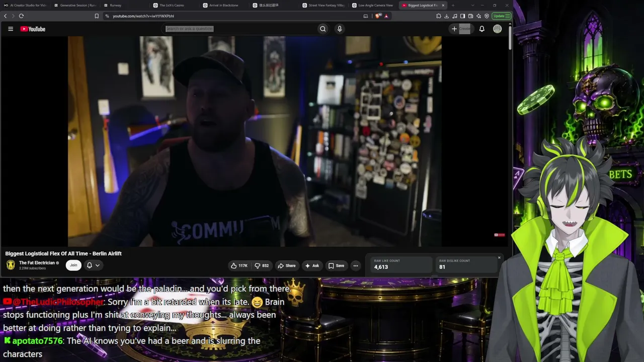Switch to the Low Angle Camera View tab
The width and height of the screenshot is (644, 362).
[x=374, y=5]
